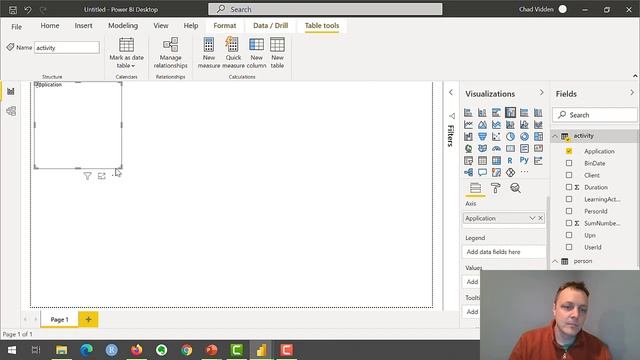Pick the Waterfall chart visual
The height and width of the screenshot is (360, 640).
point(468,136)
